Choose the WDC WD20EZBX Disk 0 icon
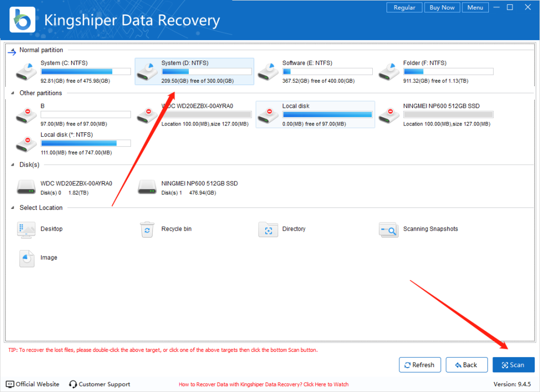This screenshot has width=540, height=392. (26, 187)
